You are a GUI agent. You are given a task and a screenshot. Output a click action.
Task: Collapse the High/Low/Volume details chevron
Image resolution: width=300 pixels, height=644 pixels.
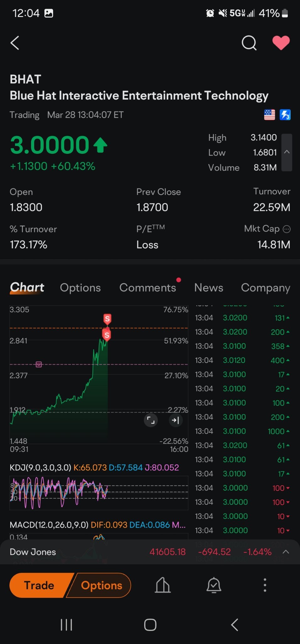287,153
